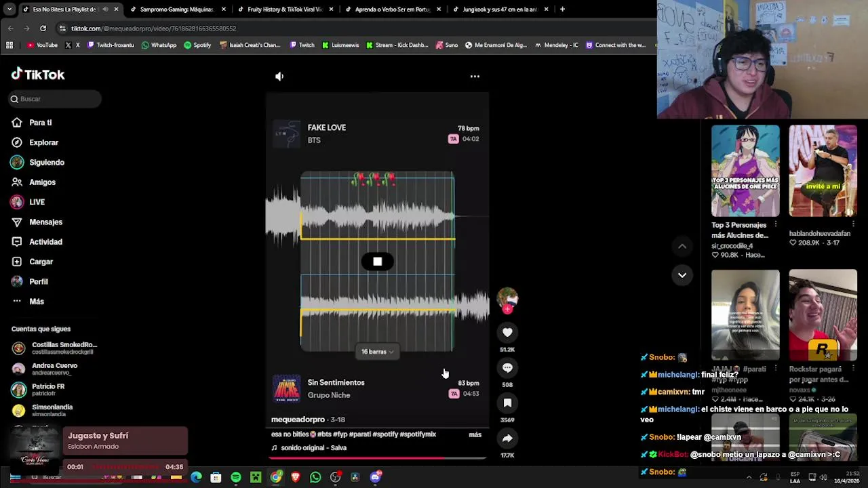Share the video with the arrow icon
Screen dimensions: 868x488
click(x=507, y=438)
